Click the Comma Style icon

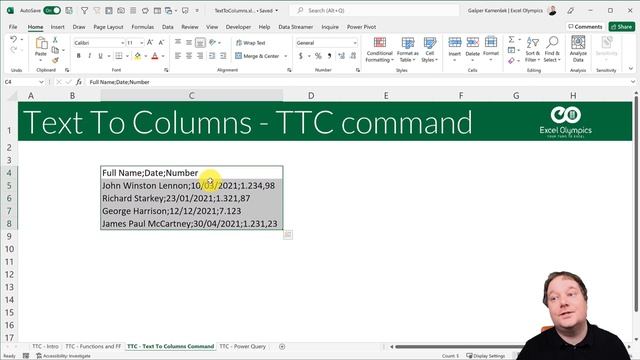[329, 56]
